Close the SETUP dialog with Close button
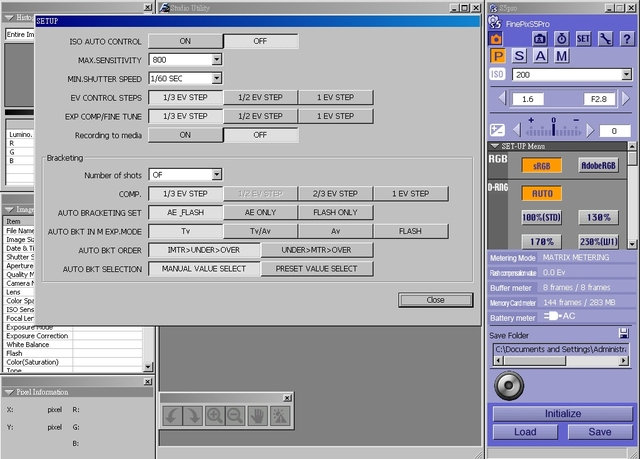The width and height of the screenshot is (640, 459). [x=436, y=300]
